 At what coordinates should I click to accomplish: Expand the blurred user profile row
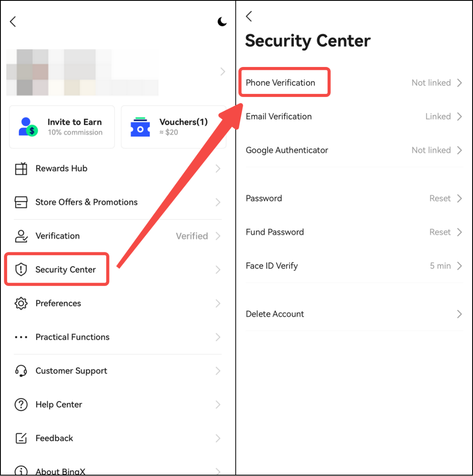tap(222, 72)
